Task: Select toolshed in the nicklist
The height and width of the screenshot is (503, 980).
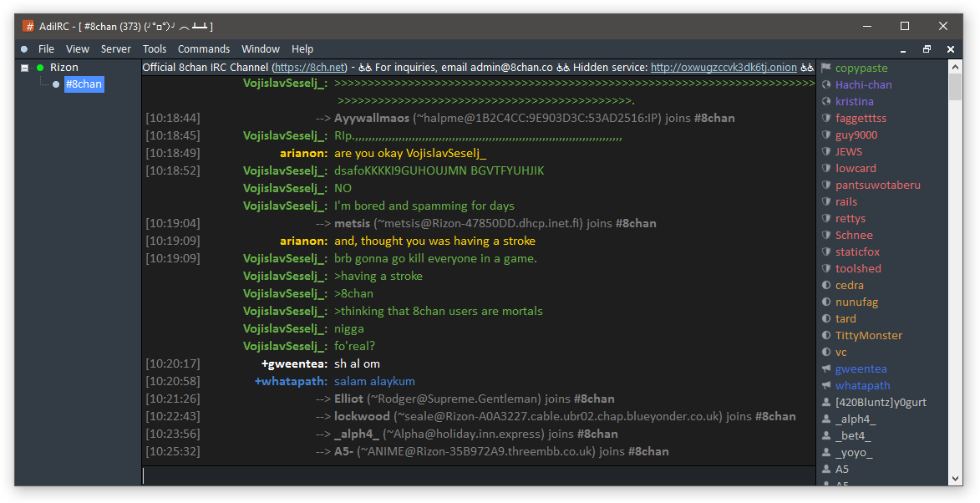Action: tap(858, 269)
